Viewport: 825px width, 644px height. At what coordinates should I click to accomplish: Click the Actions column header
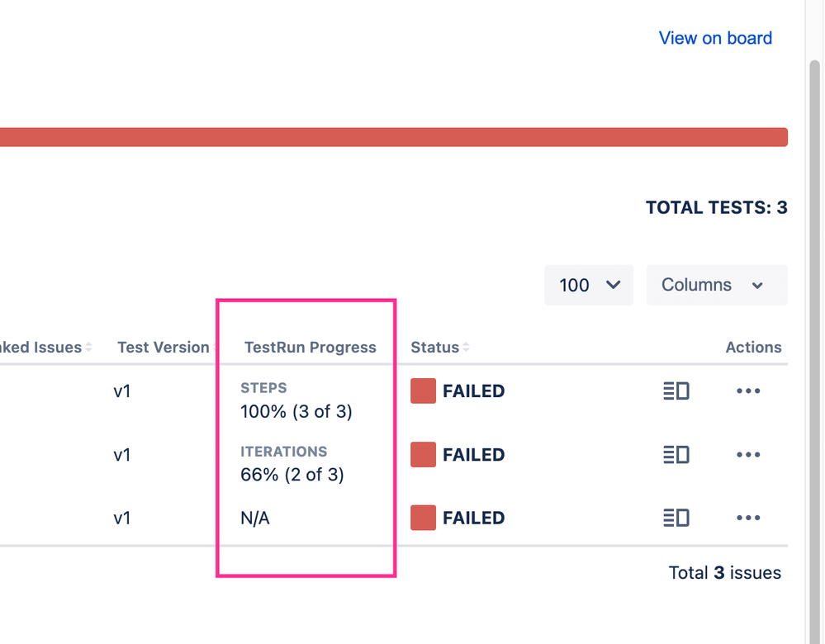[753, 348]
